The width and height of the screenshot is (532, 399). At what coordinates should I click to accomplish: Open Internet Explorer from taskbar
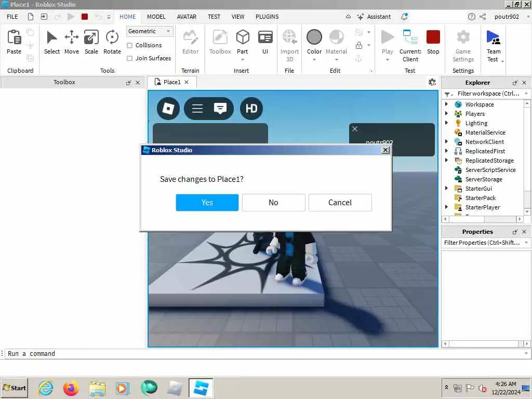click(46, 388)
